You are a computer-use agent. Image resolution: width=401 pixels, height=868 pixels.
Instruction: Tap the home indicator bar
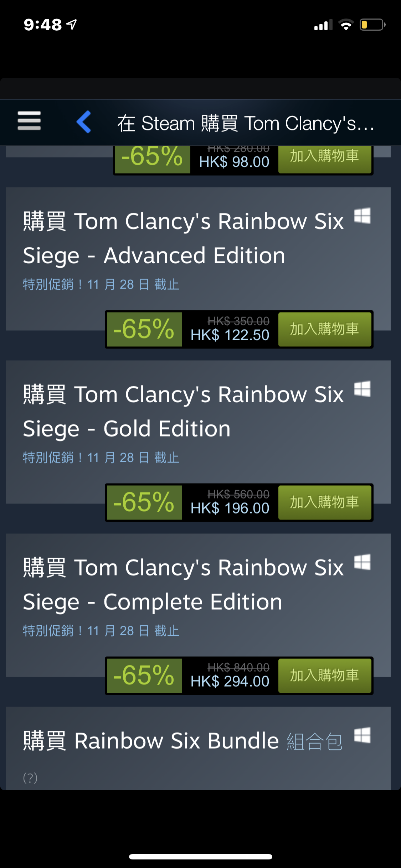pos(201,857)
